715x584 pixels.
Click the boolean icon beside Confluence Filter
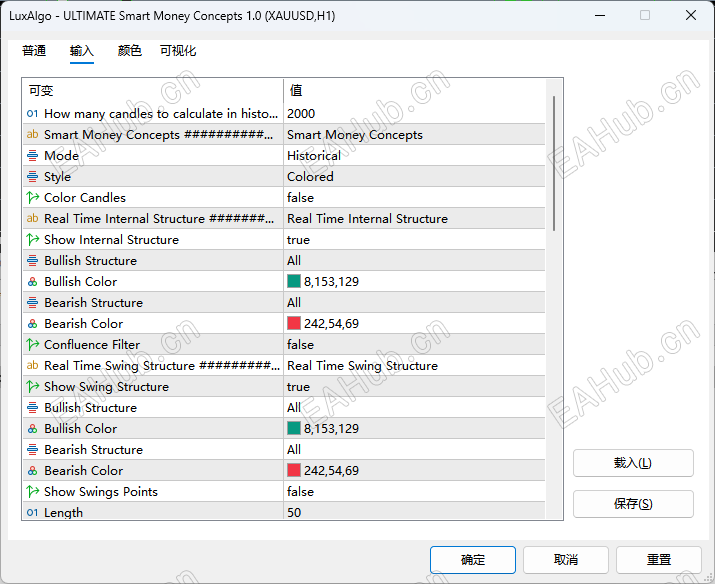tap(32, 345)
